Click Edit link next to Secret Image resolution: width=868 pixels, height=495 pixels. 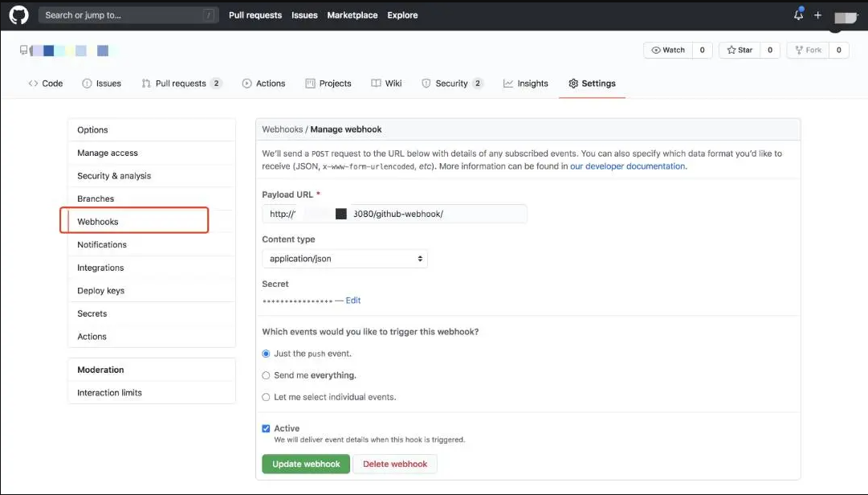(x=353, y=301)
